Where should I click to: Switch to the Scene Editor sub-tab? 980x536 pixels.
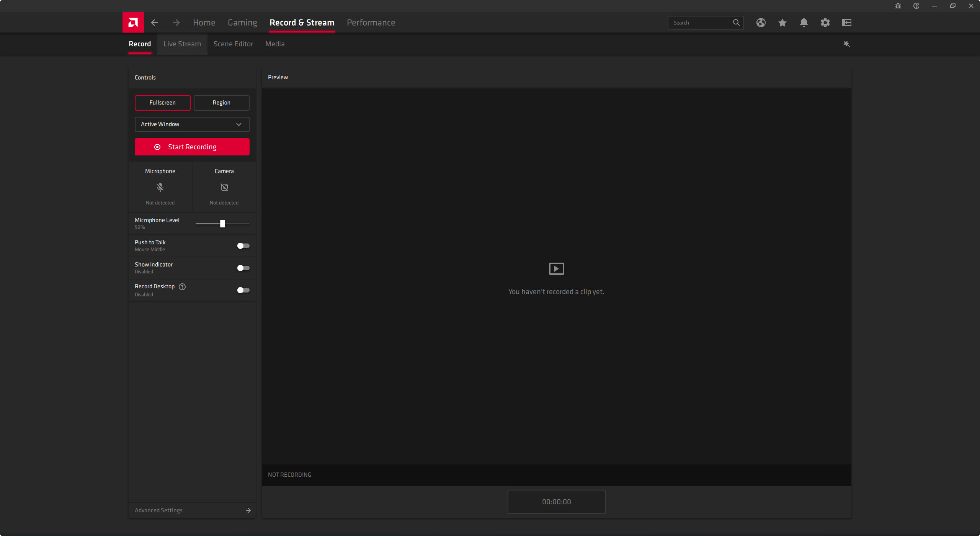[x=234, y=44]
